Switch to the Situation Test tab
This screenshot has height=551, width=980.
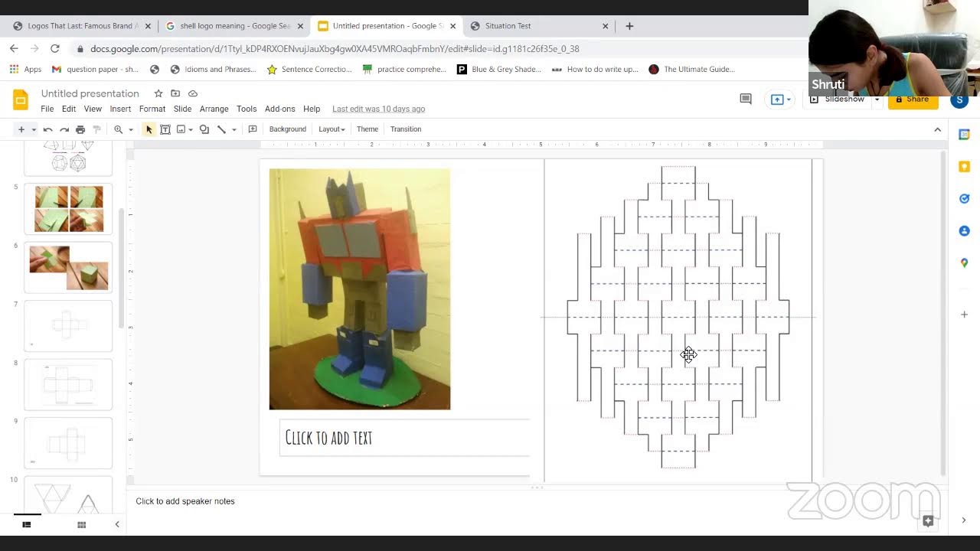540,26
